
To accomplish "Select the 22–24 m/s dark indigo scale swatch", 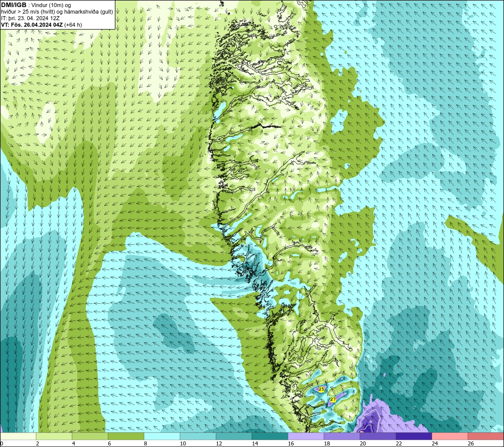I will 414,436.
